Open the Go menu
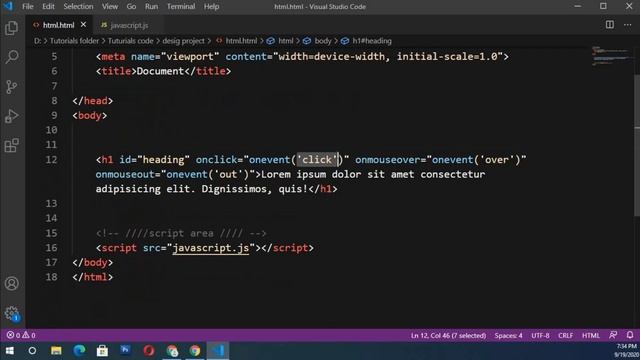Image resolution: width=640 pixels, height=360 pixels. click(131, 7)
